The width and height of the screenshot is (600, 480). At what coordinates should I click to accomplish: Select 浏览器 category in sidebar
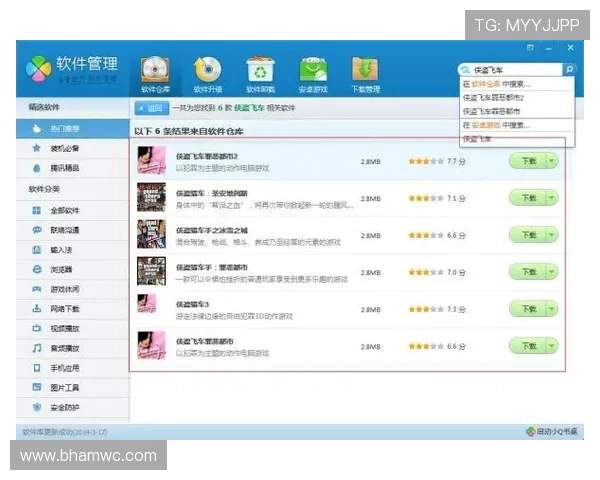click(x=61, y=269)
